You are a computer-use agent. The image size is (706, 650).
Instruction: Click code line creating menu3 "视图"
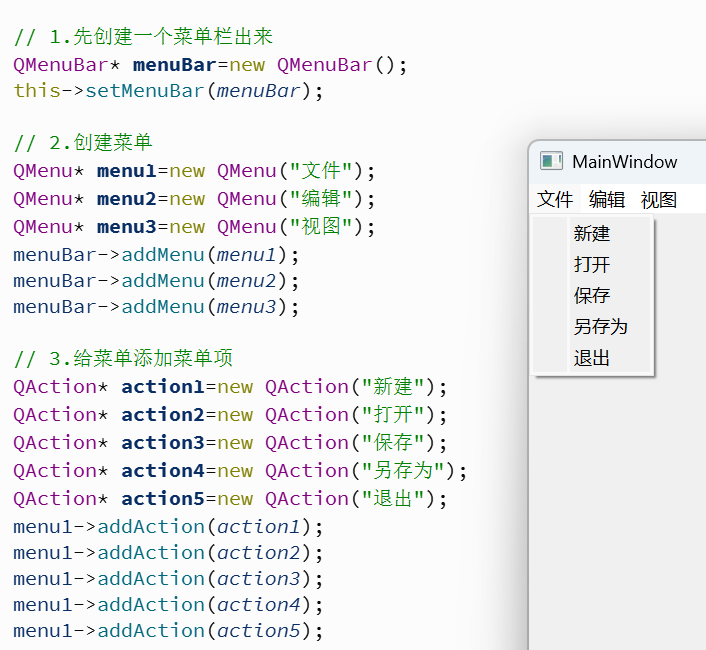194,227
